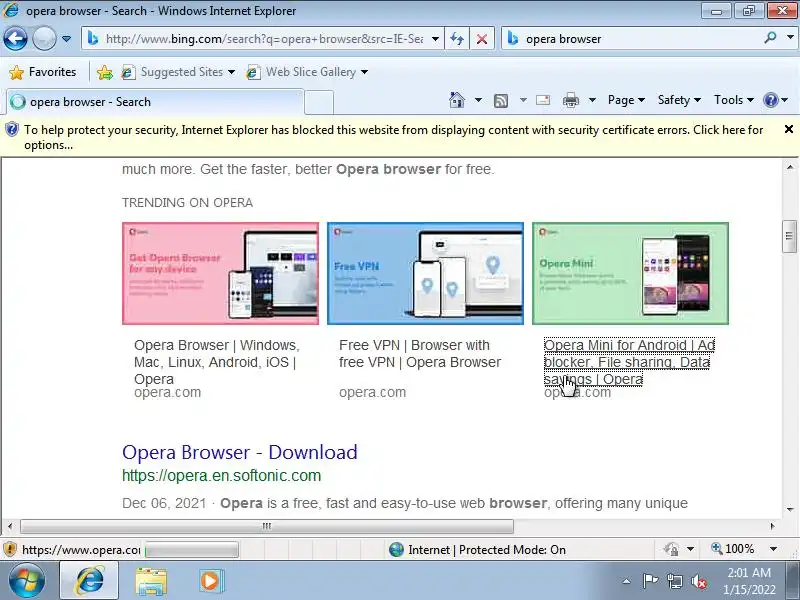Click the https://opera.en.softonic.com URL
The width and height of the screenshot is (800, 600).
click(221, 476)
